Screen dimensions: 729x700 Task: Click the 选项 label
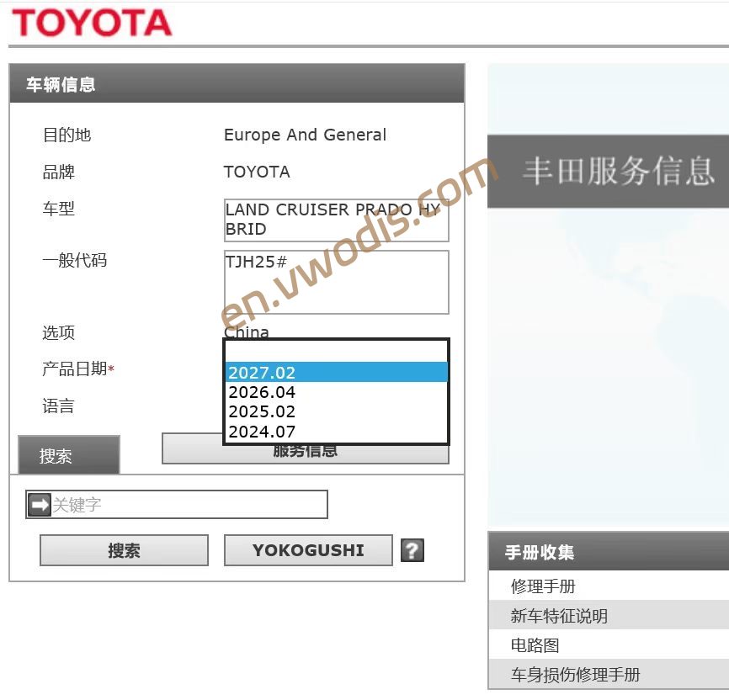click(58, 332)
